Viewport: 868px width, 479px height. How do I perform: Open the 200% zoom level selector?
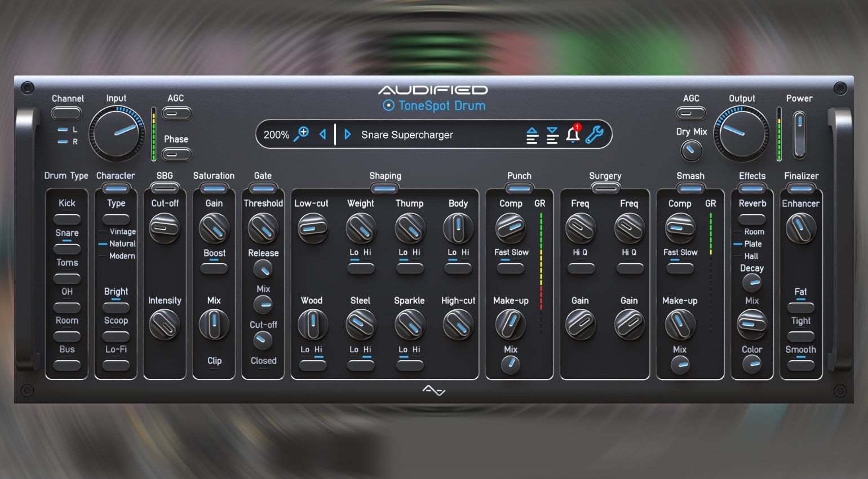pos(276,135)
